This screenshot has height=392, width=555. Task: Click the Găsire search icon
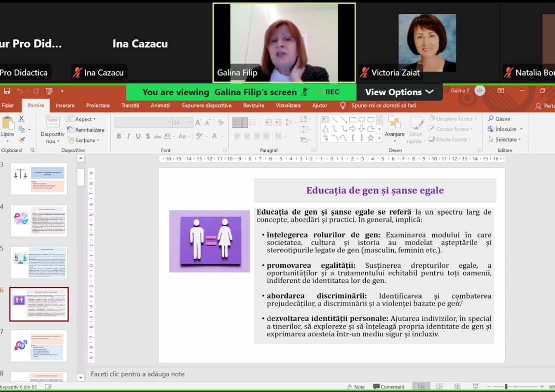490,119
